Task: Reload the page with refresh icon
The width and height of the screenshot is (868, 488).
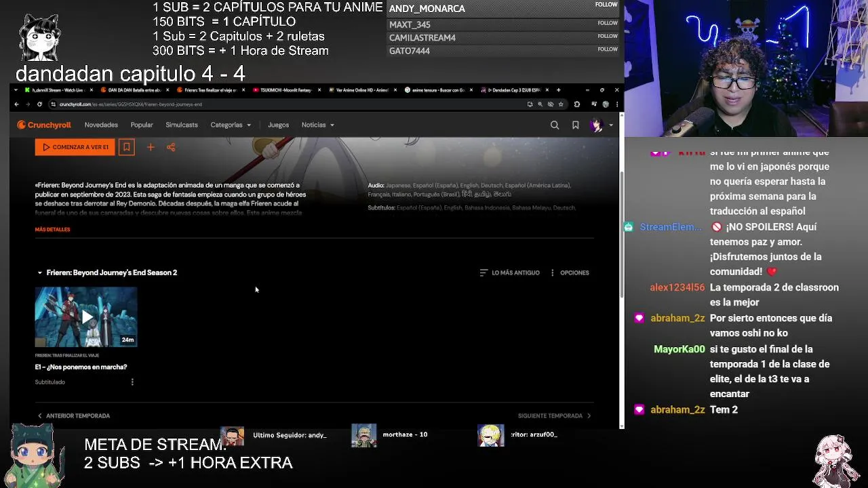Action: tap(39, 104)
